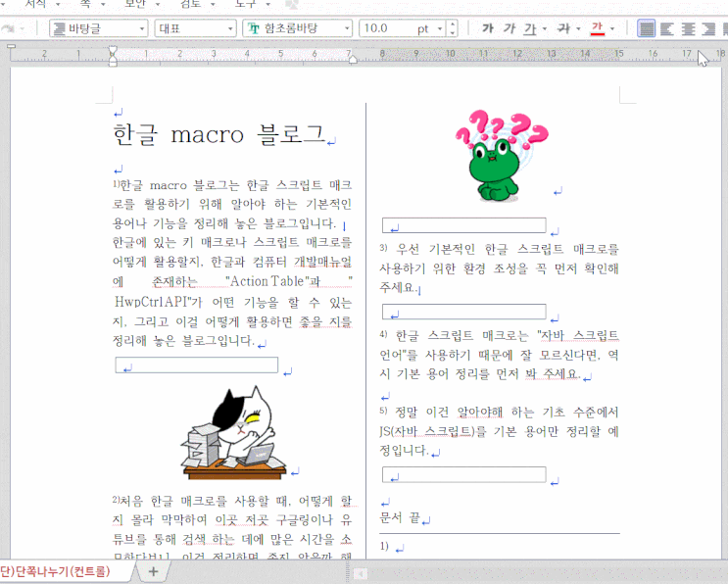728x584 pixels.
Task: Click the "ActionTable" text
Action: coord(267,281)
